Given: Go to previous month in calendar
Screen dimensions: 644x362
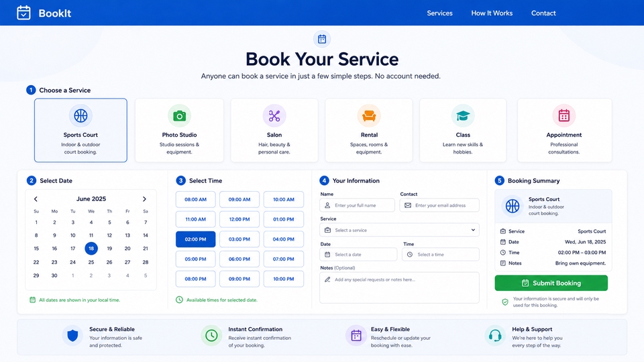Looking at the screenshot, I should [36, 199].
